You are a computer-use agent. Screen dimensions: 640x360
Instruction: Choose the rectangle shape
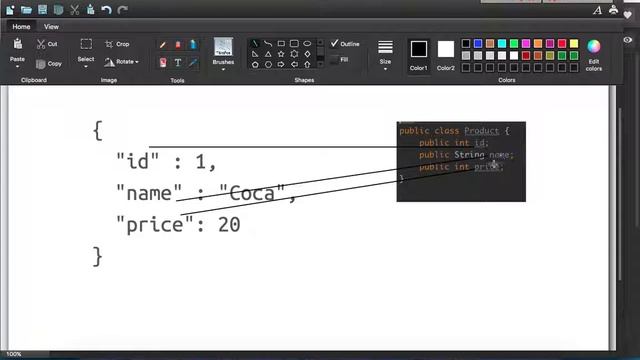tap(281, 43)
